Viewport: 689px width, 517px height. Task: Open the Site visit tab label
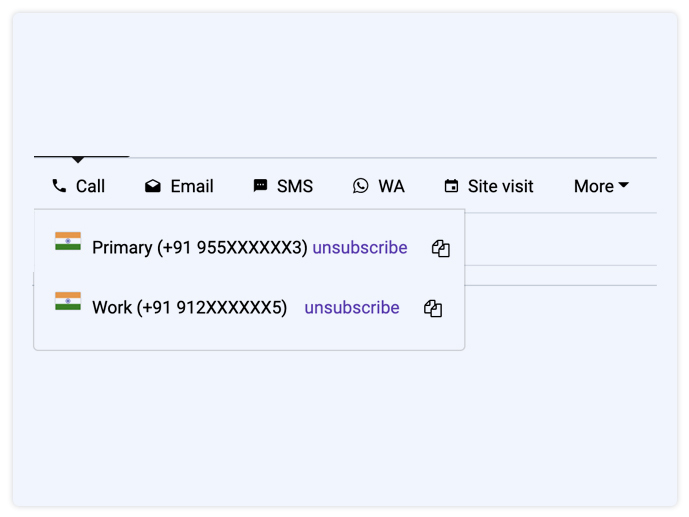click(x=500, y=186)
